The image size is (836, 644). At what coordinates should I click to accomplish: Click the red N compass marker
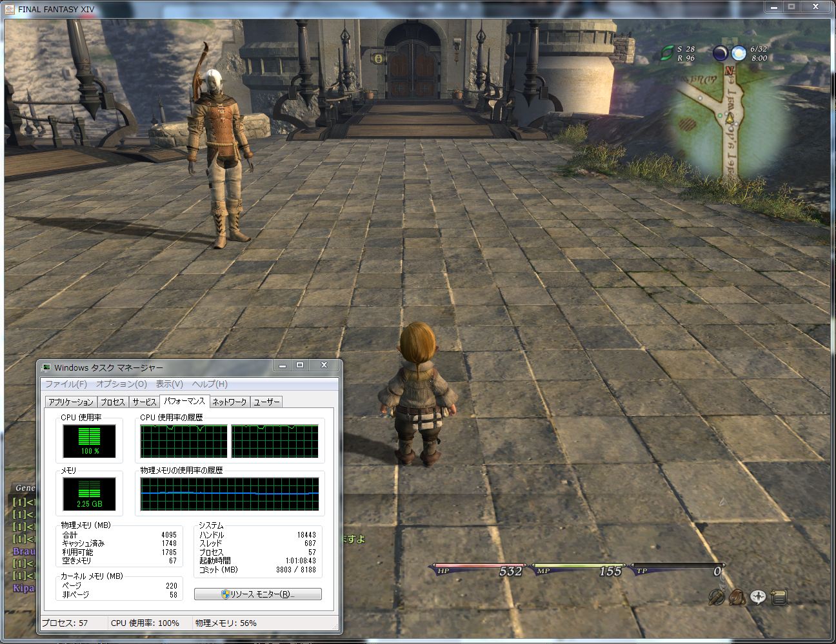point(730,71)
